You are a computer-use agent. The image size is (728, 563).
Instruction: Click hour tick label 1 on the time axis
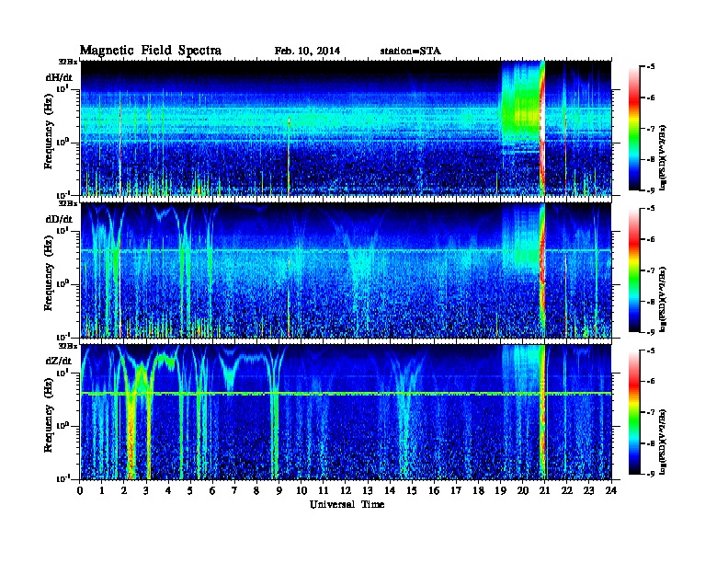pos(102,490)
